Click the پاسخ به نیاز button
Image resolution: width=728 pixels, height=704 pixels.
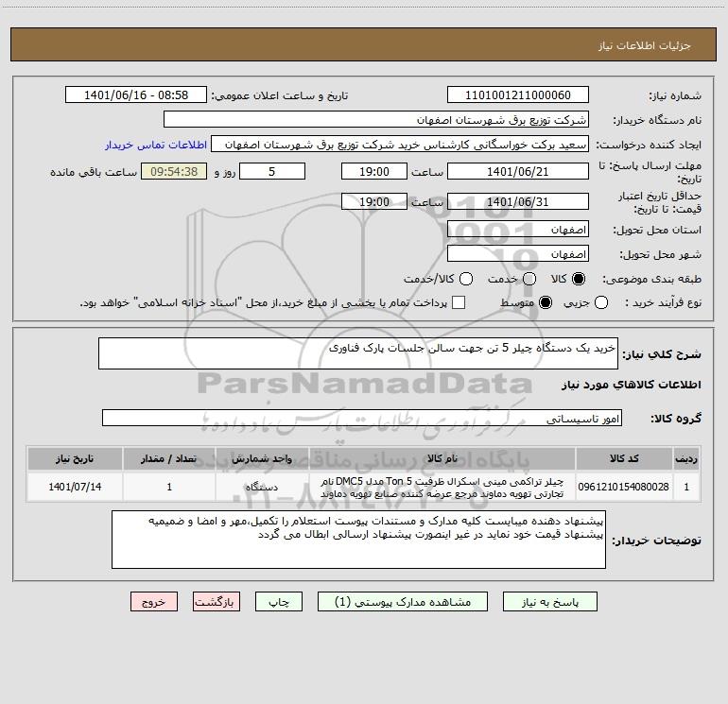click(x=549, y=601)
